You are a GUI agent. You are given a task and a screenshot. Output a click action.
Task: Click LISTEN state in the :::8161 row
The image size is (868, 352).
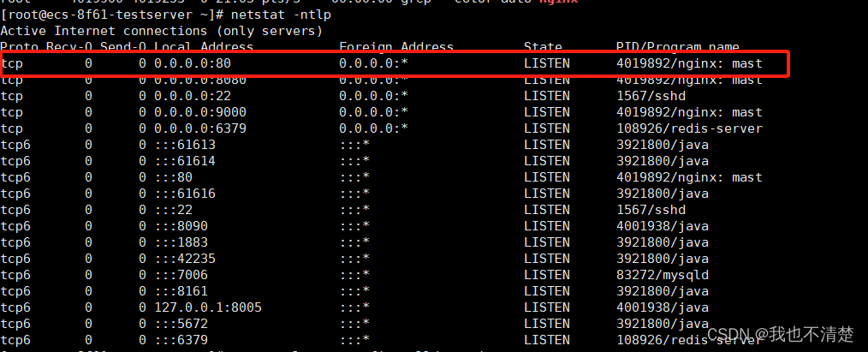point(547,290)
